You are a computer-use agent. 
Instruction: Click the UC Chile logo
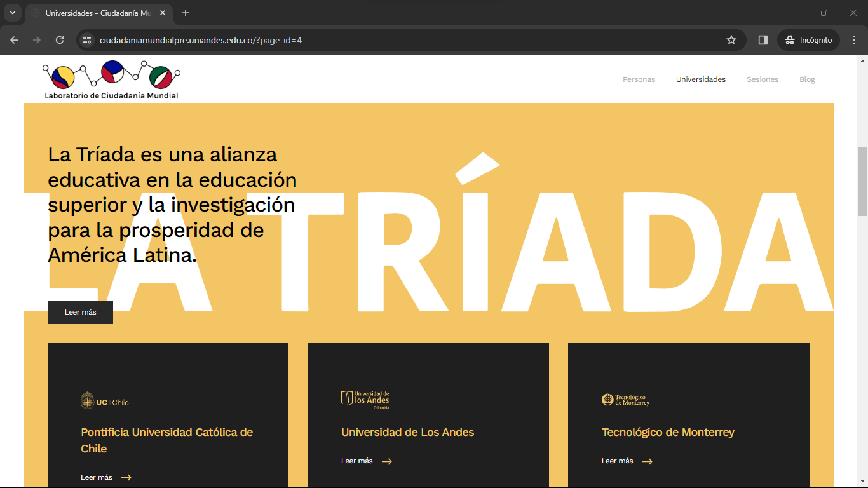point(105,400)
